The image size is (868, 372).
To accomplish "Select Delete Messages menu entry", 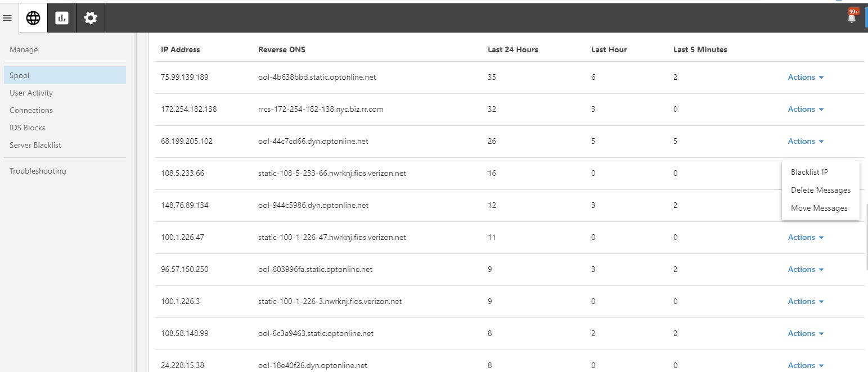I will coord(820,190).
